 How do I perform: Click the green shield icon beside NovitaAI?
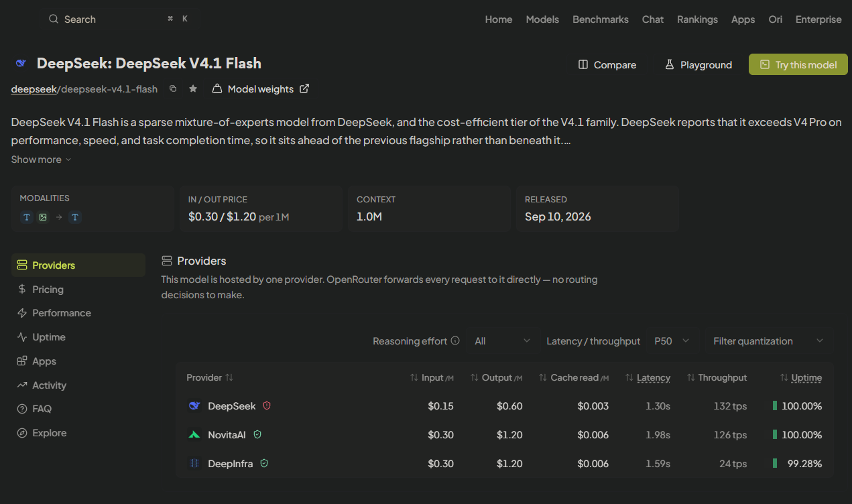click(x=257, y=434)
